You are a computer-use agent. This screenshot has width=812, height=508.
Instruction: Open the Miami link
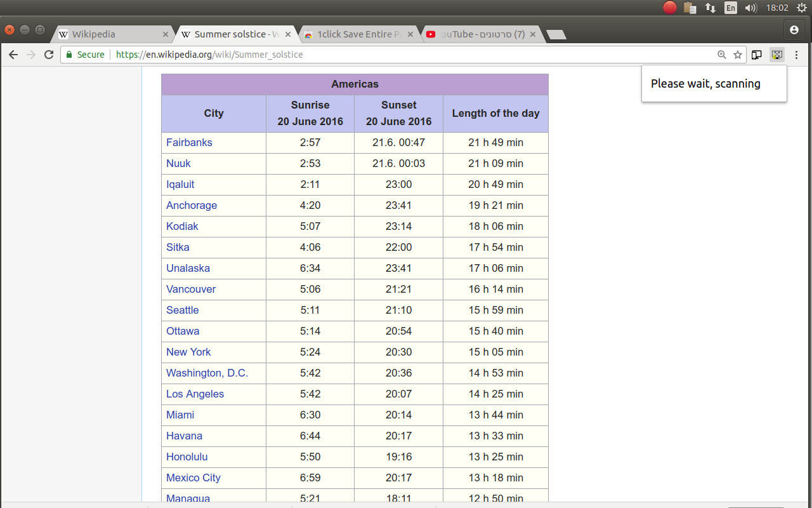point(180,415)
